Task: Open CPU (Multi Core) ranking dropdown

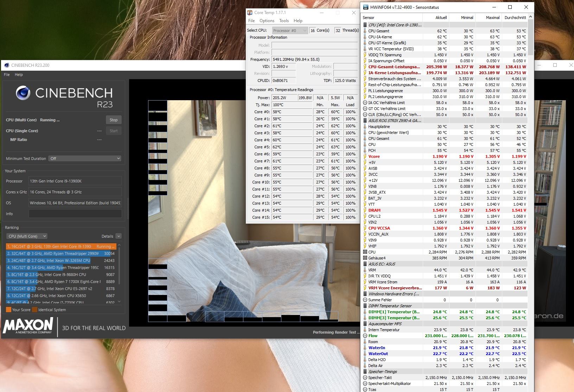Action: [27, 236]
